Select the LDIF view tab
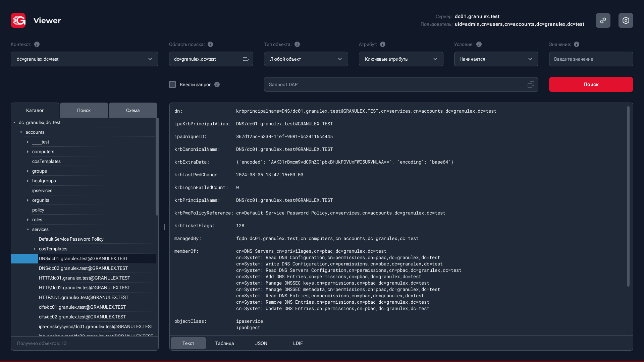The height and width of the screenshot is (362, 644). point(298,343)
